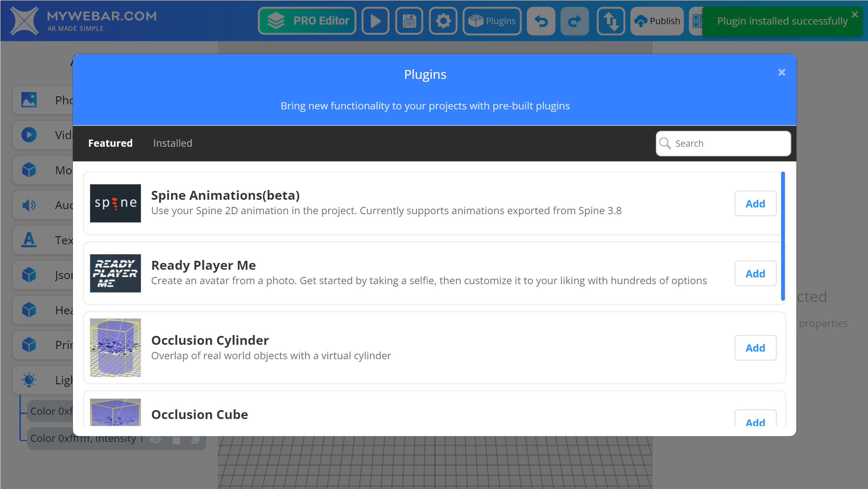The width and height of the screenshot is (868, 489).
Task: Switch to the Installed tab
Action: coord(172,143)
